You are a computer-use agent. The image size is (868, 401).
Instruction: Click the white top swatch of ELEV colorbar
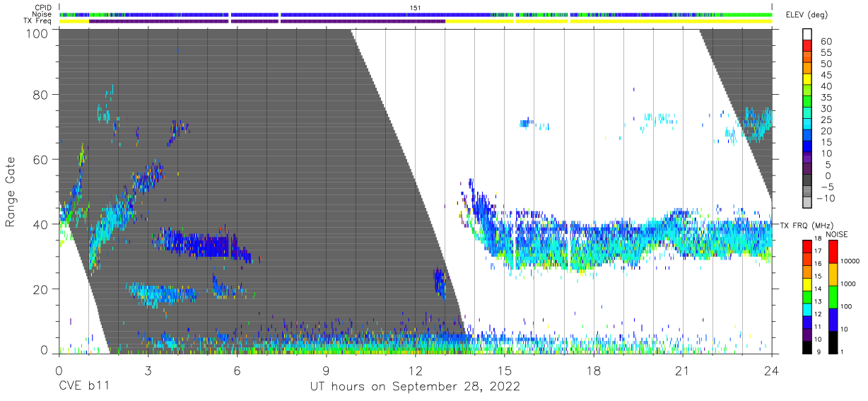pos(808,35)
